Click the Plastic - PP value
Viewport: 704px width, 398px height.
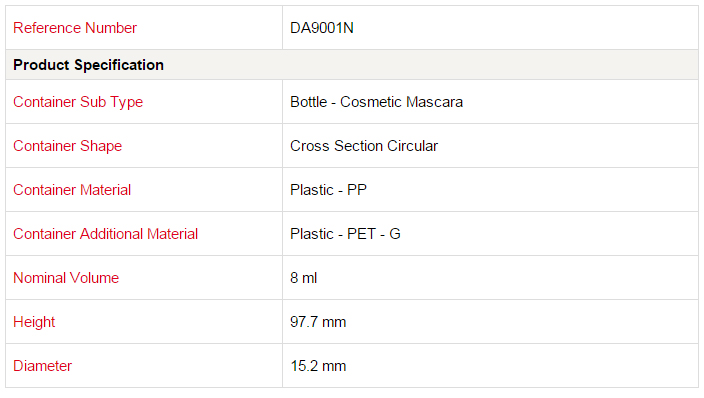328,190
